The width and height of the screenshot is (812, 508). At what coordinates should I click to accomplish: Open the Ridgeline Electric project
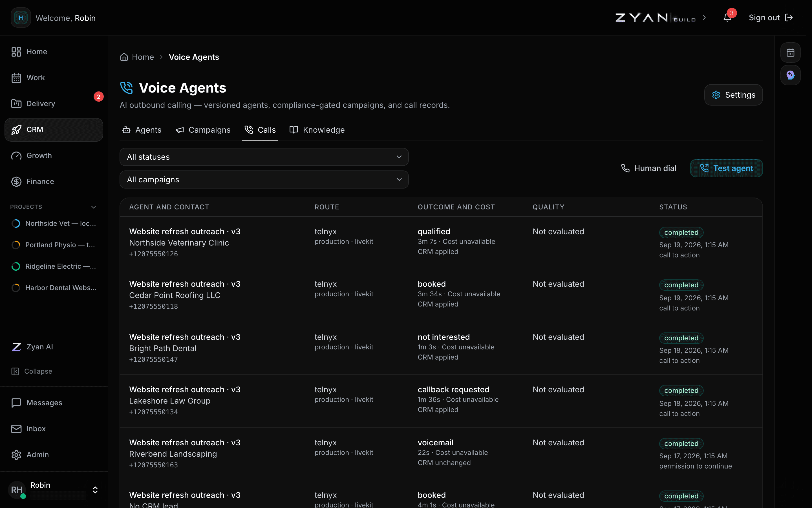[x=54, y=266]
